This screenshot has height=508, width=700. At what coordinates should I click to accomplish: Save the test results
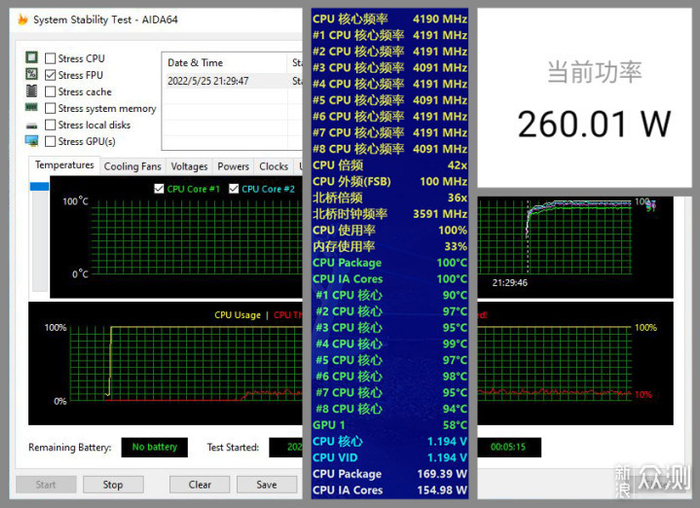point(267,485)
